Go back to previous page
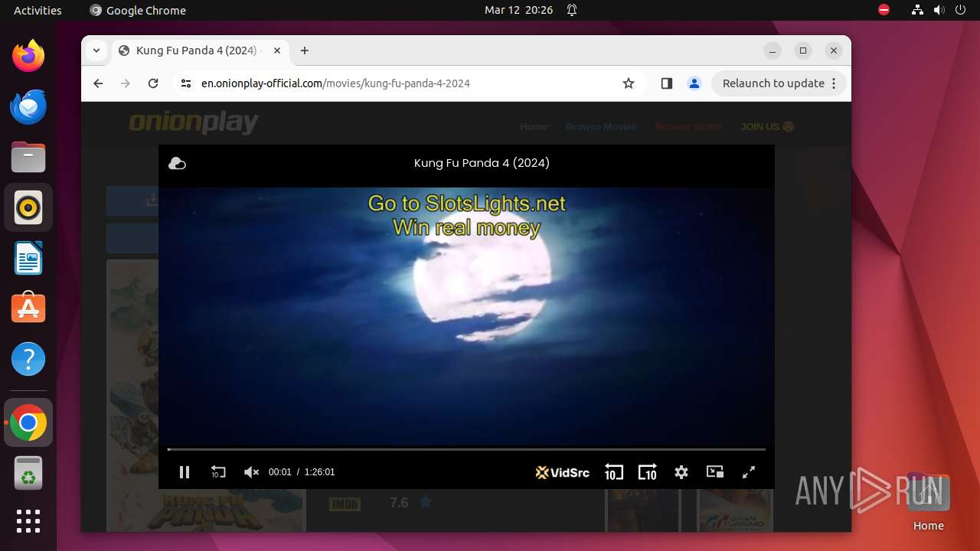980x551 pixels. pos(98,83)
